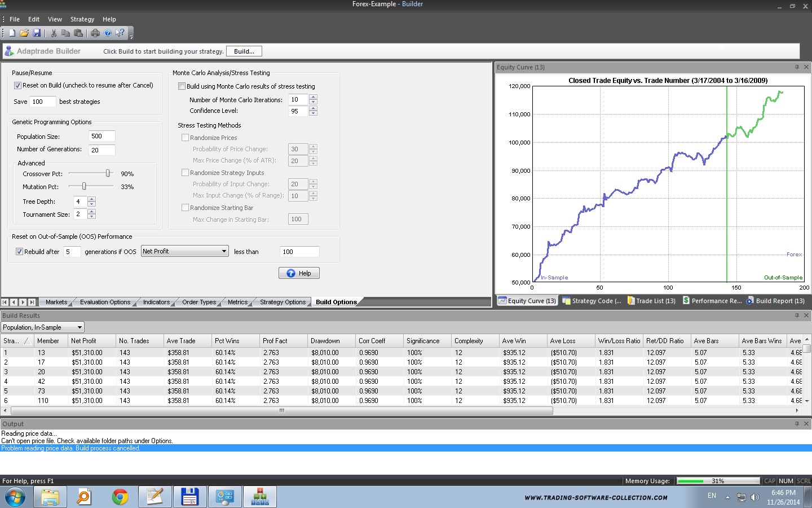
Task: Open the Net Profit OOS metric dropdown
Action: (x=224, y=252)
